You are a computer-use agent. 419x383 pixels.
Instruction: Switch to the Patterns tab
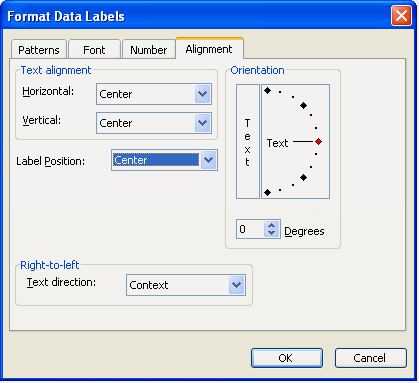(39, 50)
